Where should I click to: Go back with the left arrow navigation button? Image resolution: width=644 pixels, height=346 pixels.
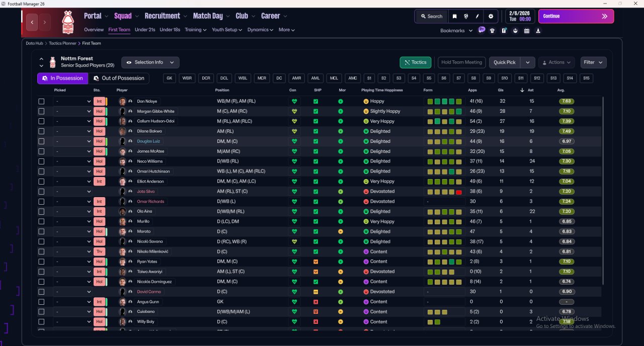pyautogui.click(x=32, y=22)
